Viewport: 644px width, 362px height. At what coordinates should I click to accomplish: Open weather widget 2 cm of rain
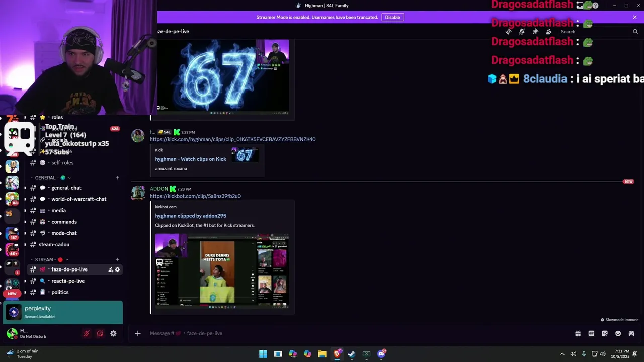tap(22, 354)
